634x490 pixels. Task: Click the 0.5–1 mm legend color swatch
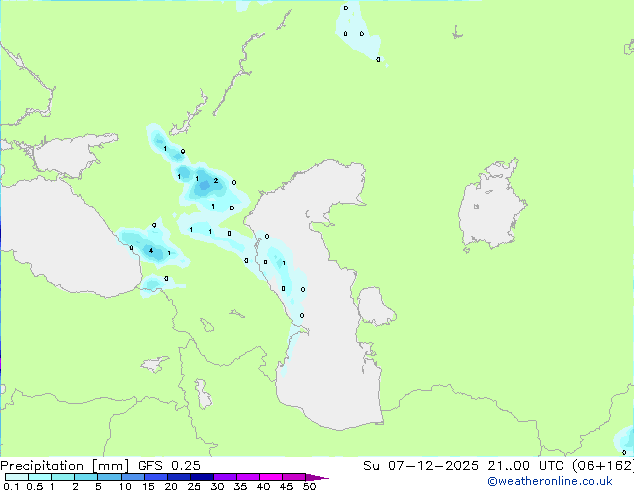[x=40, y=477]
